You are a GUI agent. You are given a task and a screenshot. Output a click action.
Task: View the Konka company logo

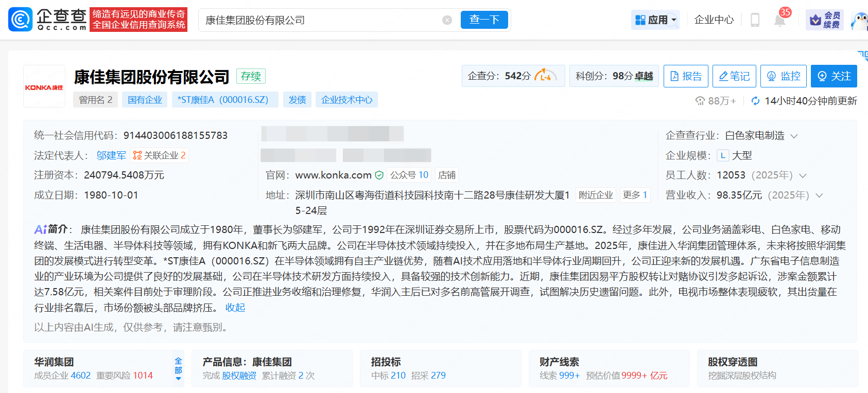point(44,86)
